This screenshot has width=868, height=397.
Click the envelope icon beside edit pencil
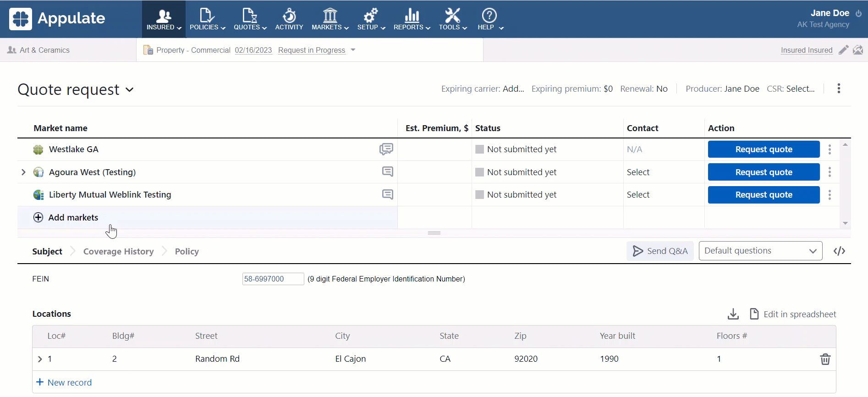pyautogui.click(x=858, y=50)
